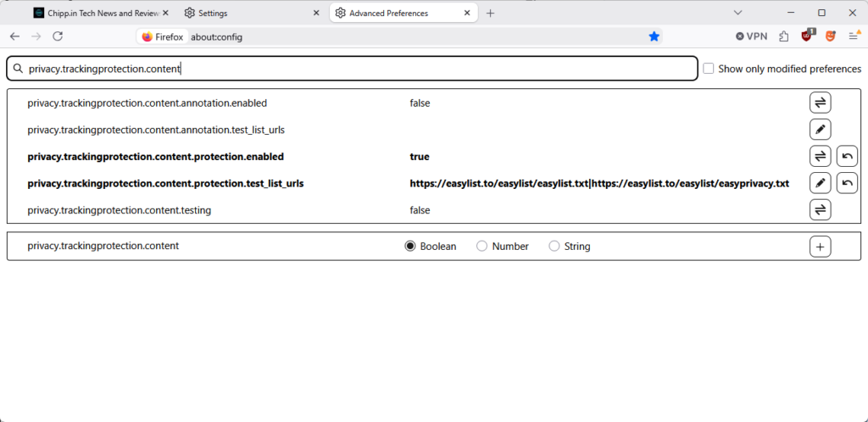Add new preference with the plus button
Image resolution: width=868 pixels, height=422 pixels.
820,247
